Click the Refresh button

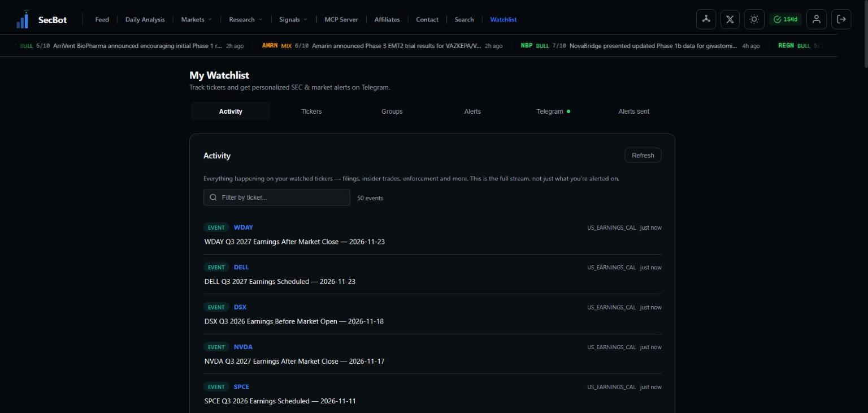[x=643, y=156]
